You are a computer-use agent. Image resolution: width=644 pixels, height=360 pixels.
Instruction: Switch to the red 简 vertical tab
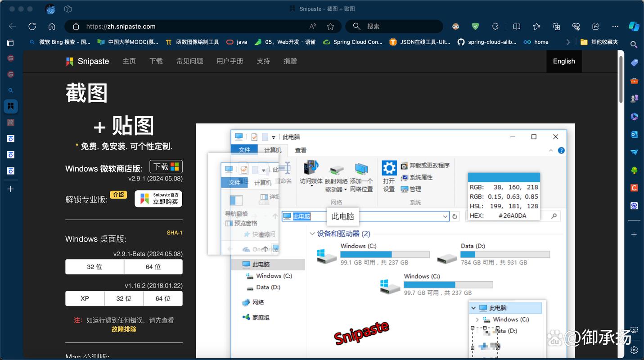point(10,122)
